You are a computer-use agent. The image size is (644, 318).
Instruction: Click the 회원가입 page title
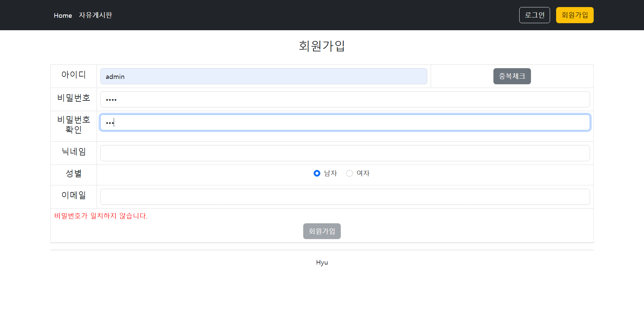(x=321, y=46)
